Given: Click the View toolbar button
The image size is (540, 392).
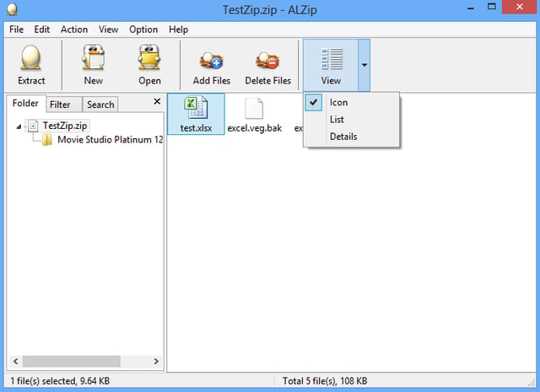Looking at the screenshot, I should pos(331,65).
